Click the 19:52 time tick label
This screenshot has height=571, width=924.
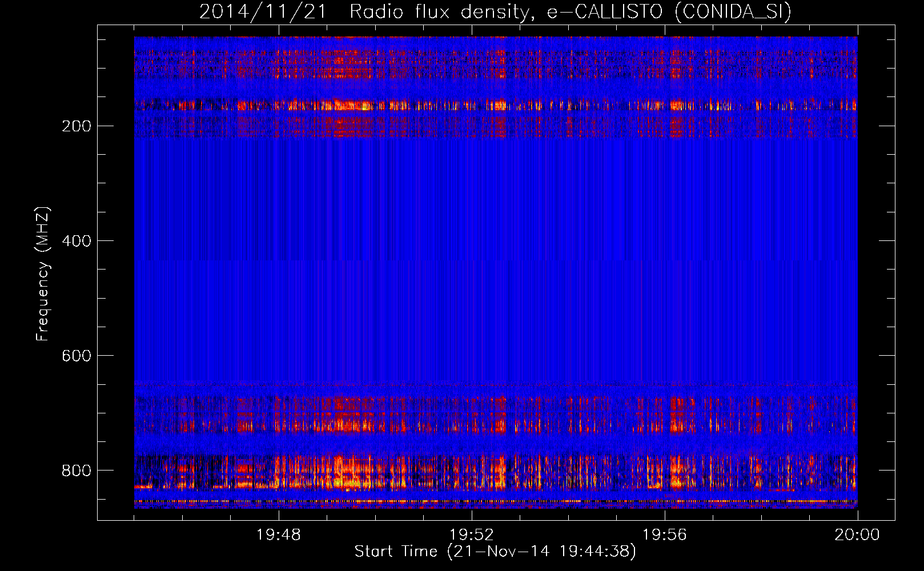(x=472, y=534)
